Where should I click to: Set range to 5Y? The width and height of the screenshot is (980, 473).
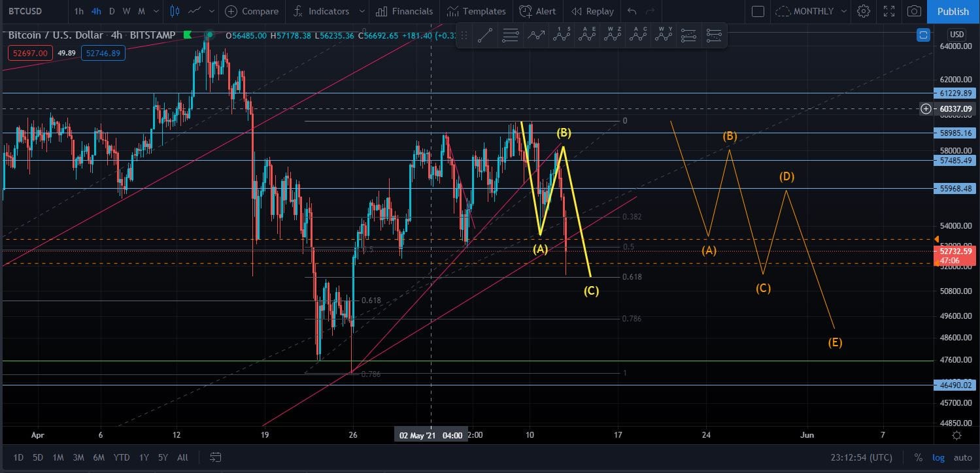pyautogui.click(x=163, y=457)
